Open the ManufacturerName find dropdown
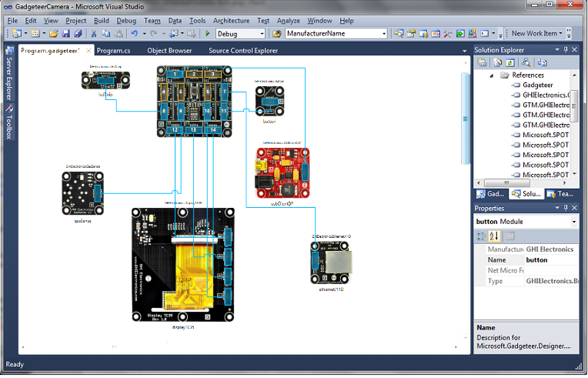The height and width of the screenshot is (378, 588). [x=384, y=34]
